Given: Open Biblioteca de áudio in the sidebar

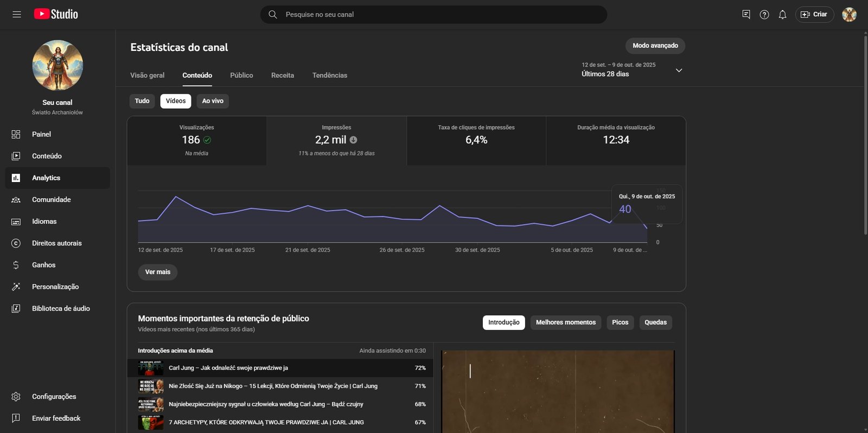Looking at the screenshot, I should point(61,308).
